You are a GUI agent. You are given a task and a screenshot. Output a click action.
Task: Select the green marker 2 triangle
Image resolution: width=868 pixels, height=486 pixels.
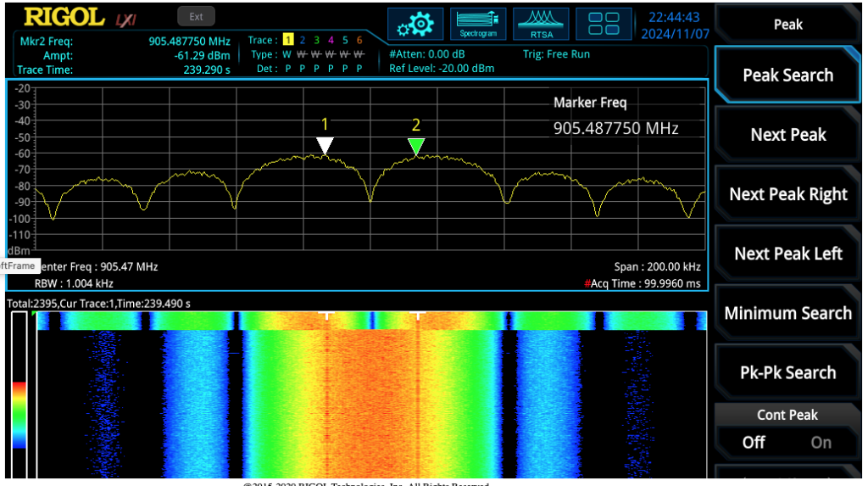tap(415, 146)
